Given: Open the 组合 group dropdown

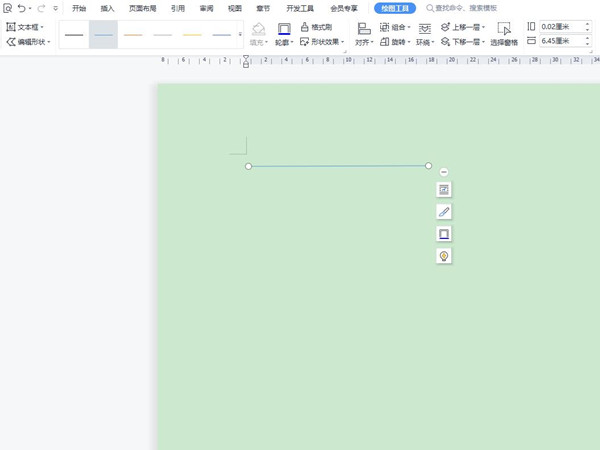Looking at the screenshot, I should coord(395,27).
